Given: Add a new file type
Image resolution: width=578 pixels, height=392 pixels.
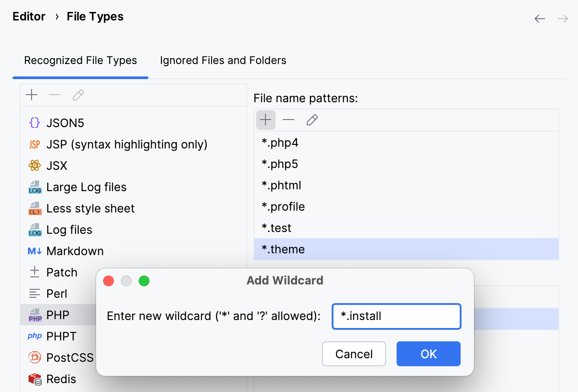Looking at the screenshot, I should pyautogui.click(x=32, y=95).
